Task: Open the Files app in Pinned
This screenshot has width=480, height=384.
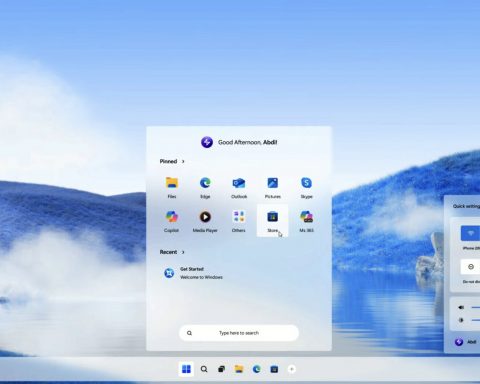Action: [x=172, y=187]
